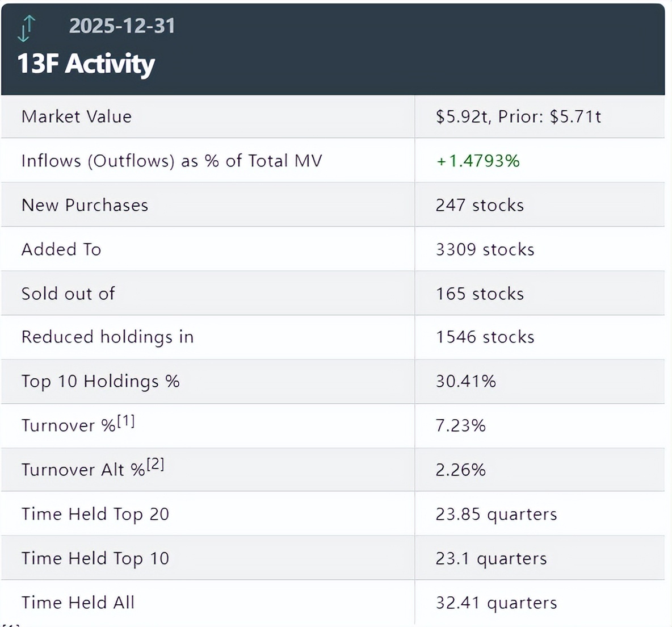Click the Added To row label
This screenshot has width=672, height=627.
coord(61,249)
